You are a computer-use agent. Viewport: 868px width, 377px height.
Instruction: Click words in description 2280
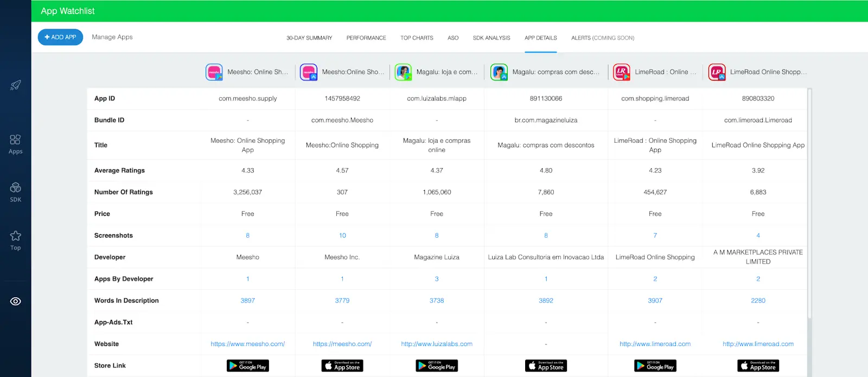[758, 301]
